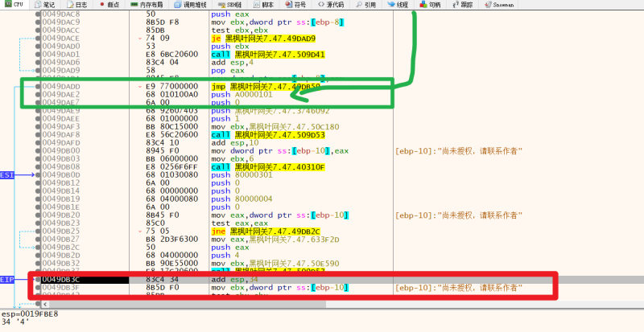The height and width of the screenshot is (332, 644).
Task: Select the jne 黑枫叶网关7.47.49DB2C instruction
Action: pyautogui.click(x=259, y=230)
